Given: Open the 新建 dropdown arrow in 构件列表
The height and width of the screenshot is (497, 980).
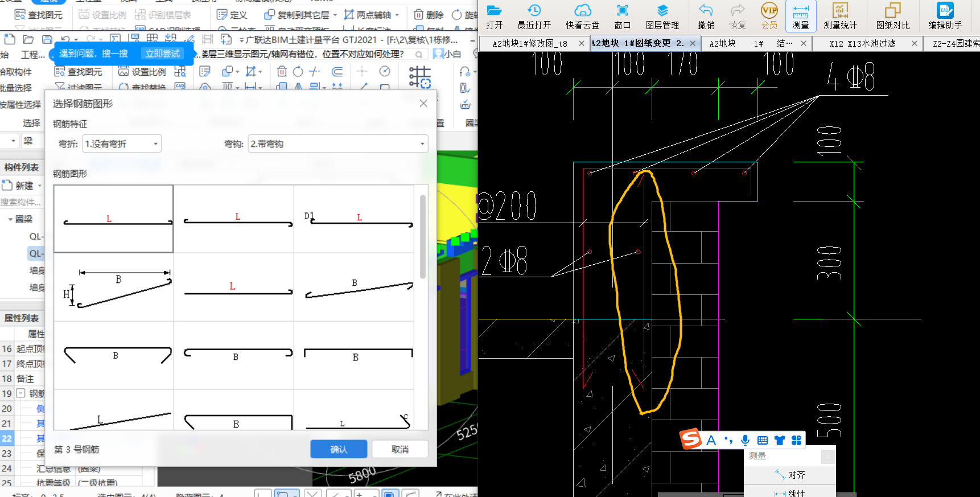Looking at the screenshot, I should click(x=40, y=186).
